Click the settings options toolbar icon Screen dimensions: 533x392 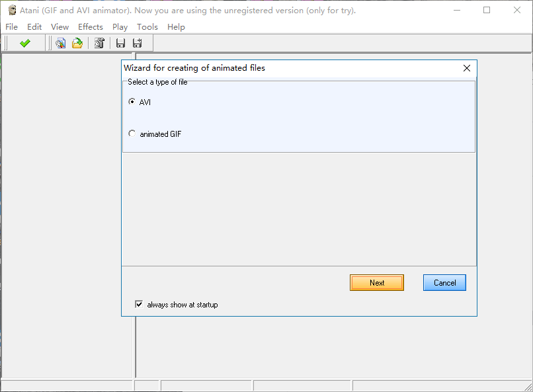pos(99,43)
